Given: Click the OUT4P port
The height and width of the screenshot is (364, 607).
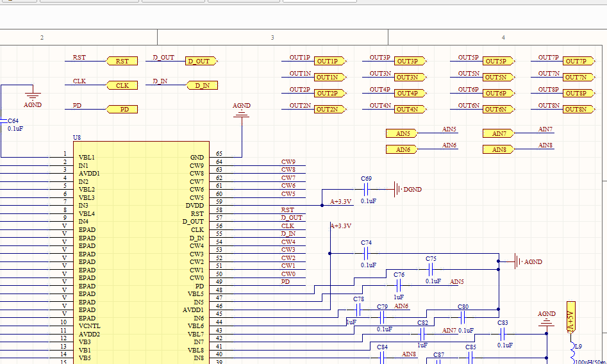Looking at the screenshot, I should (409, 94).
